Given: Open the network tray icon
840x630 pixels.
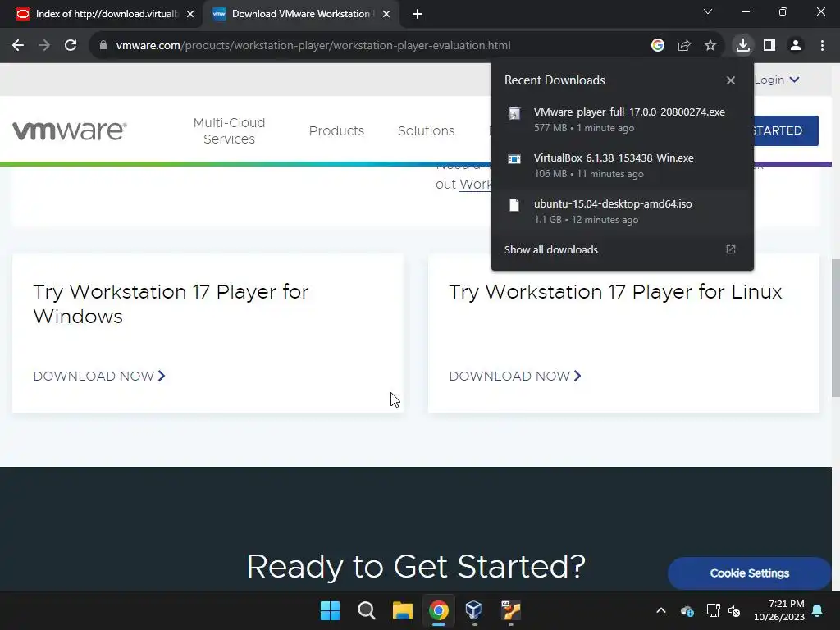Looking at the screenshot, I should [x=713, y=610].
